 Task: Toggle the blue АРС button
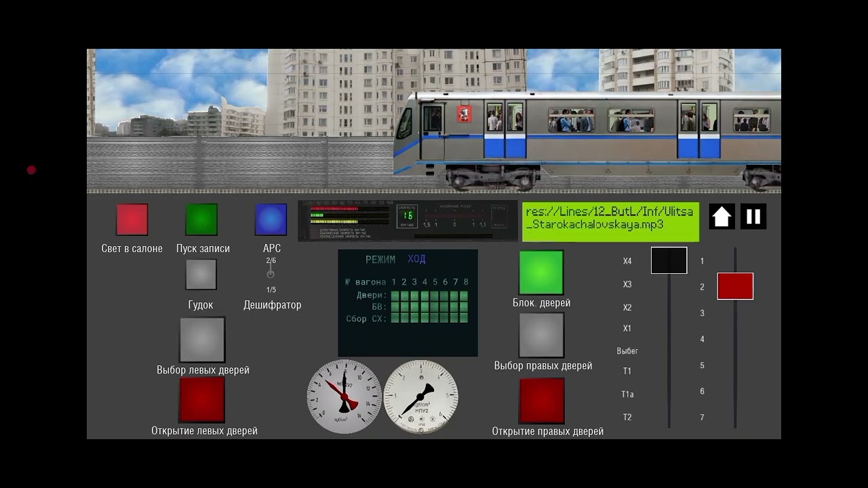pos(271,220)
